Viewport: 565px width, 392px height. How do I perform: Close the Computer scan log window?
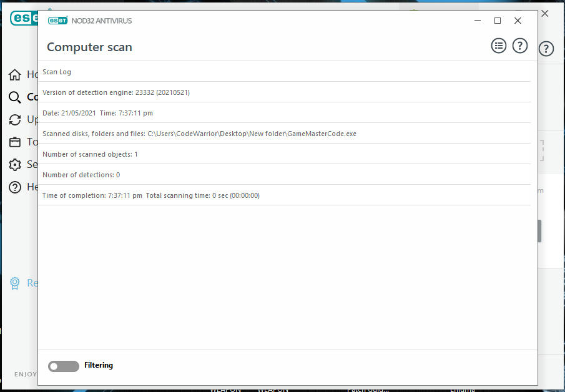point(518,21)
